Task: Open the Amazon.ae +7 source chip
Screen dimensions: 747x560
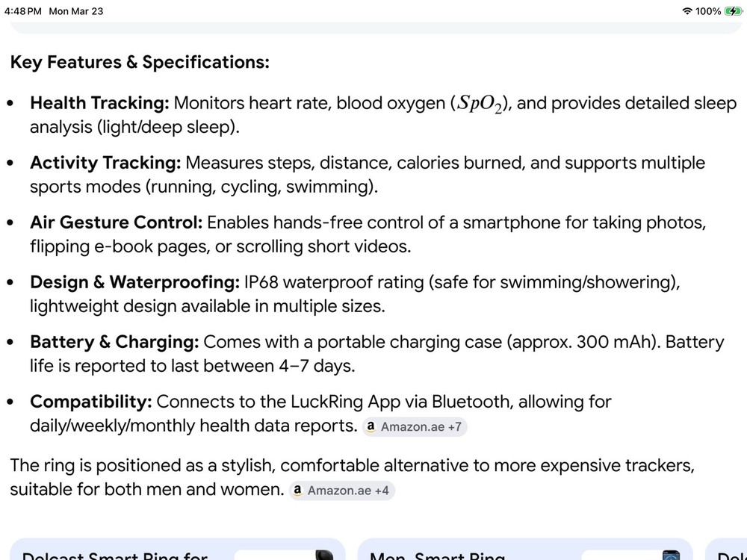Action: coord(415,427)
